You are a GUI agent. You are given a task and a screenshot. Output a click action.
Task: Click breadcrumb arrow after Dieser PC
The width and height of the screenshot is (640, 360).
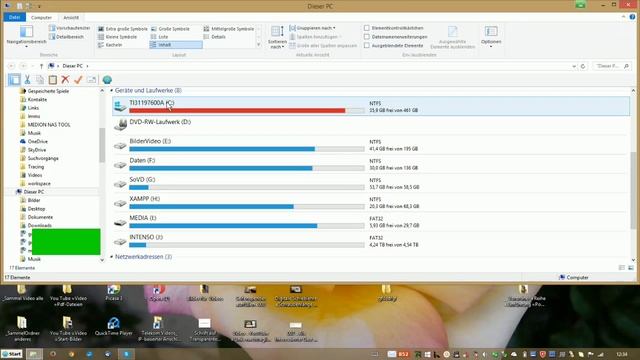click(x=87, y=66)
